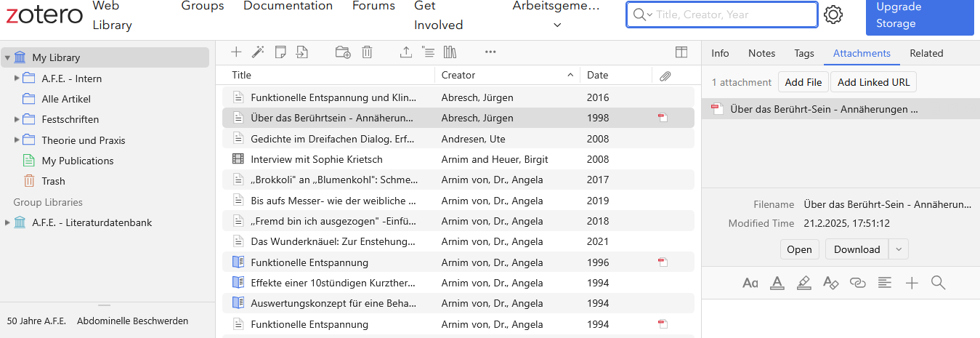This screenshot has height=338, width=980.
Task: Expand the A.F.E. - Intern collection
Action: coord(17,79)
